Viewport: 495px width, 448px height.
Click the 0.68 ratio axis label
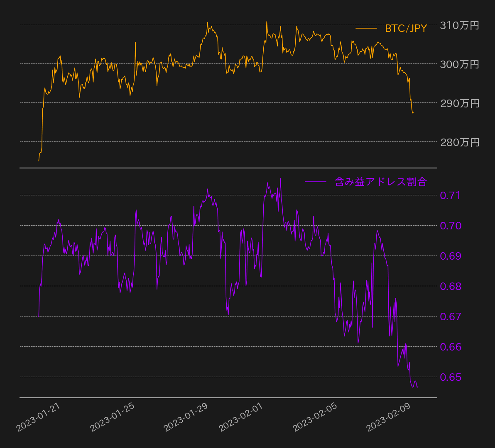450,286
